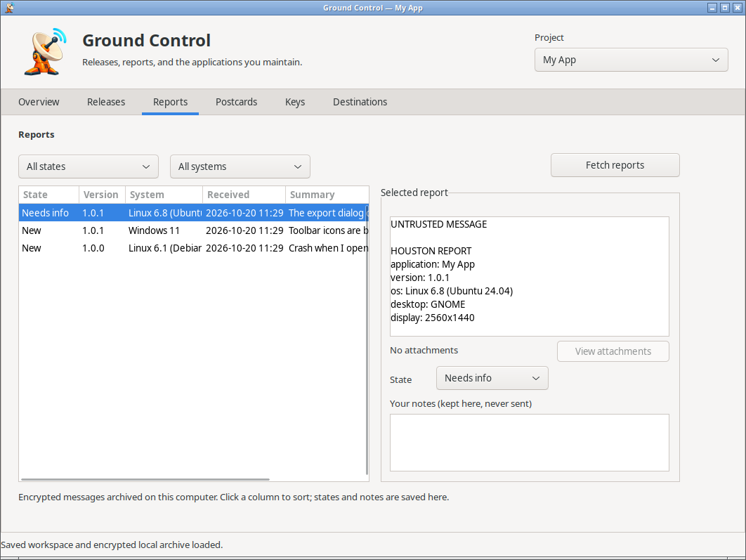
Task: Sort reports by the State column header
Action: click(x=48, y=195)
